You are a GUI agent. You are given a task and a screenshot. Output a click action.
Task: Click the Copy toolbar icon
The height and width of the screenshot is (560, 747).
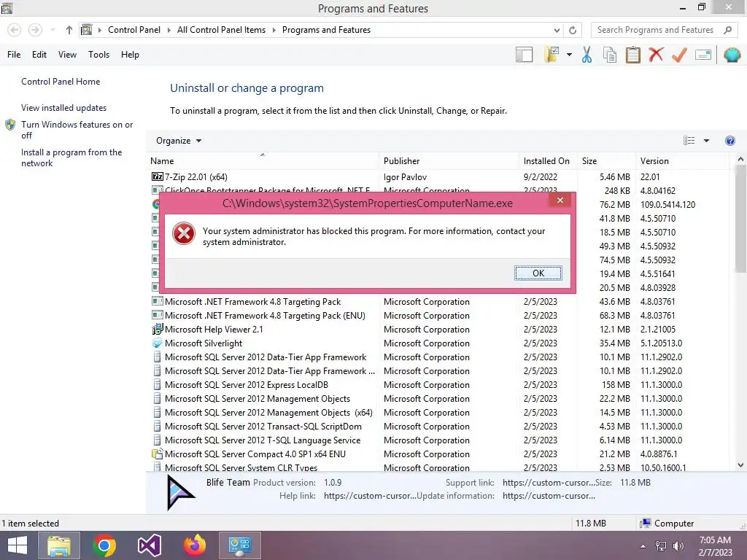(x=610, y=55)
